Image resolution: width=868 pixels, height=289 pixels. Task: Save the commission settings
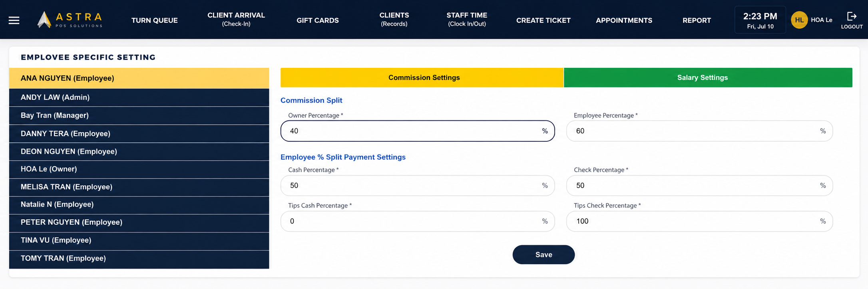(543, 255)
